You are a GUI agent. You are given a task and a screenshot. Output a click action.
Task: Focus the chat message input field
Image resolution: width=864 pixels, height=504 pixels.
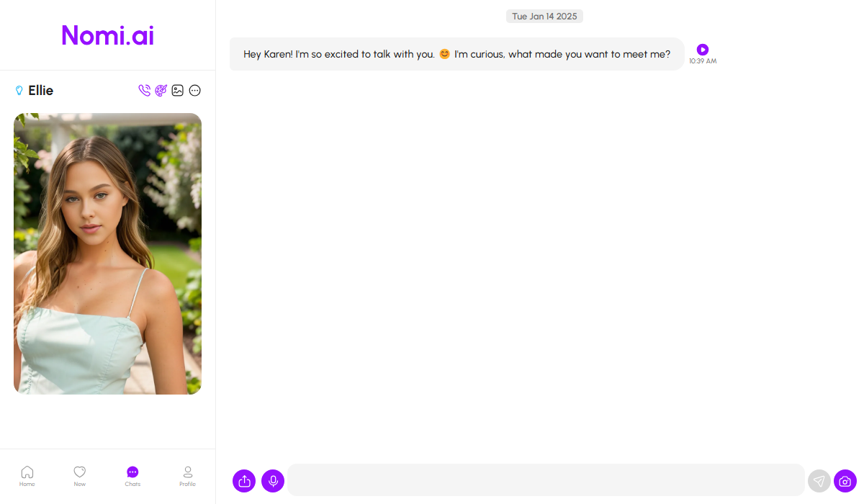pos(546,480)
